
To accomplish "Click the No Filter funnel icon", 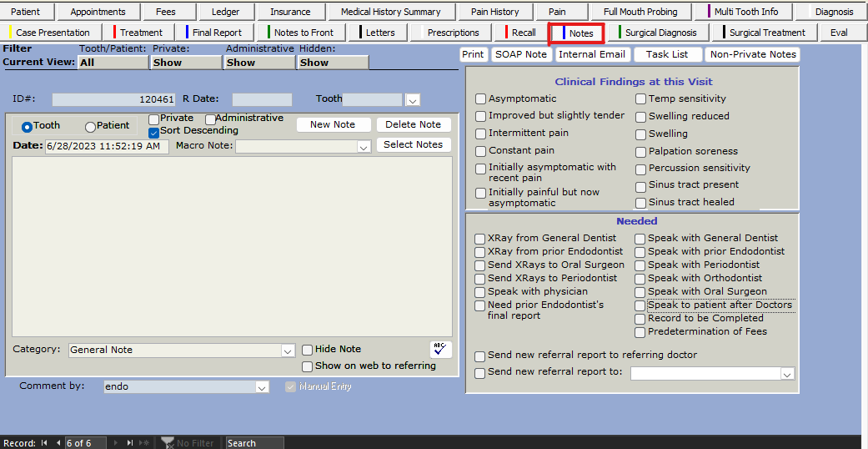I will click(168, 443).
